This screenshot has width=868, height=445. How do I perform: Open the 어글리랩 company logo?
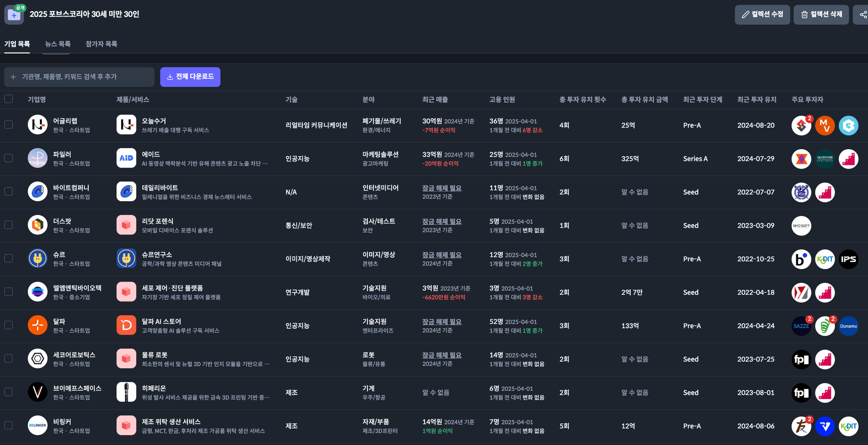38,125
